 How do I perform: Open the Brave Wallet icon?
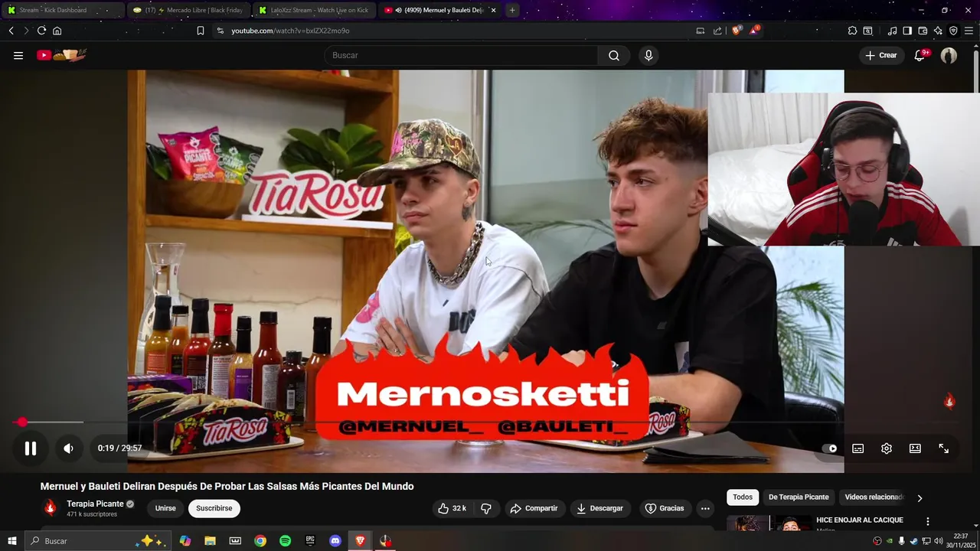coord(923,31)
